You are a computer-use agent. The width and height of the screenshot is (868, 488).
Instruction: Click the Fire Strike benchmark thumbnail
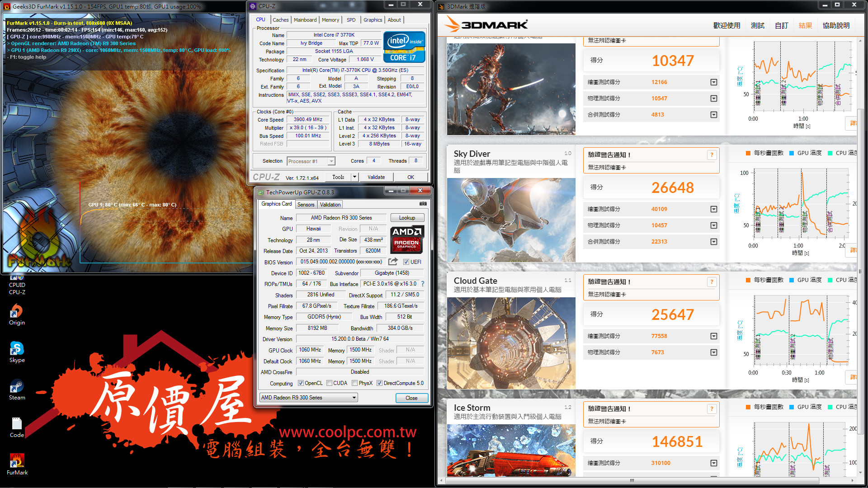511,89
